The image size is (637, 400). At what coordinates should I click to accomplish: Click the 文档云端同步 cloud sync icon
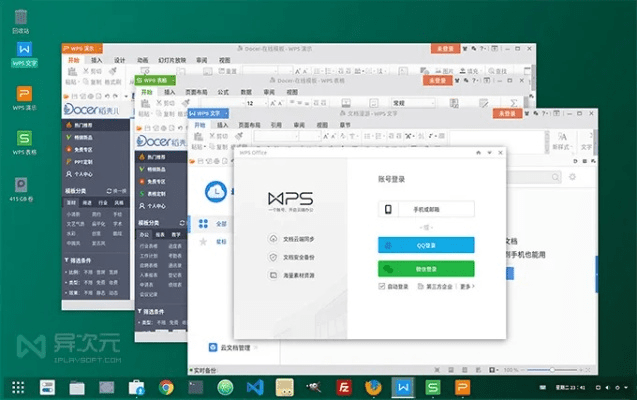point(273,239)
